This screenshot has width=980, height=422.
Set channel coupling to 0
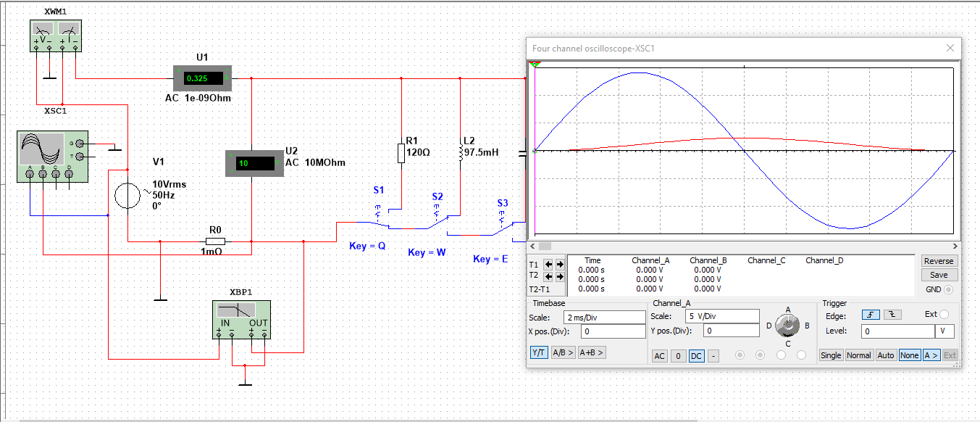pos(677,356)
